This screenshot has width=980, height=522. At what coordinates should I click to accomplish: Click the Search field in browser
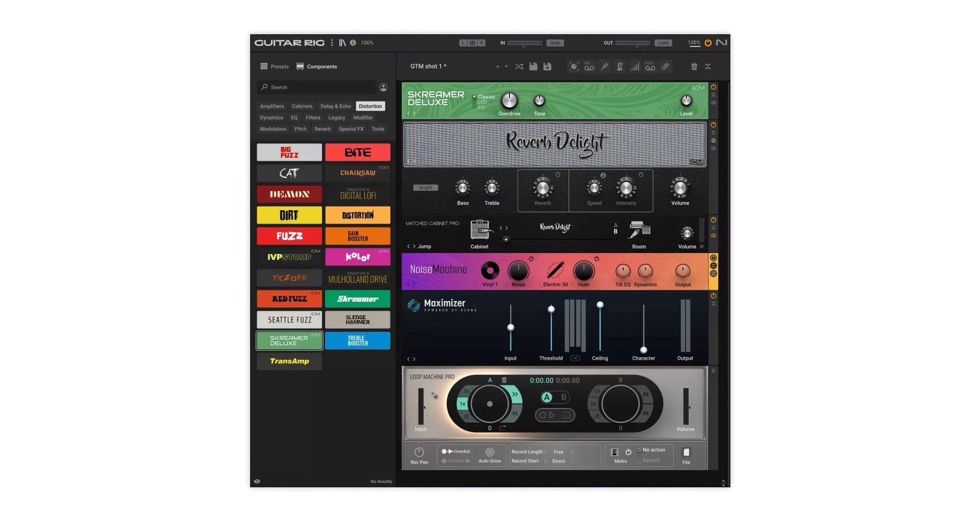tap(316, 87)
